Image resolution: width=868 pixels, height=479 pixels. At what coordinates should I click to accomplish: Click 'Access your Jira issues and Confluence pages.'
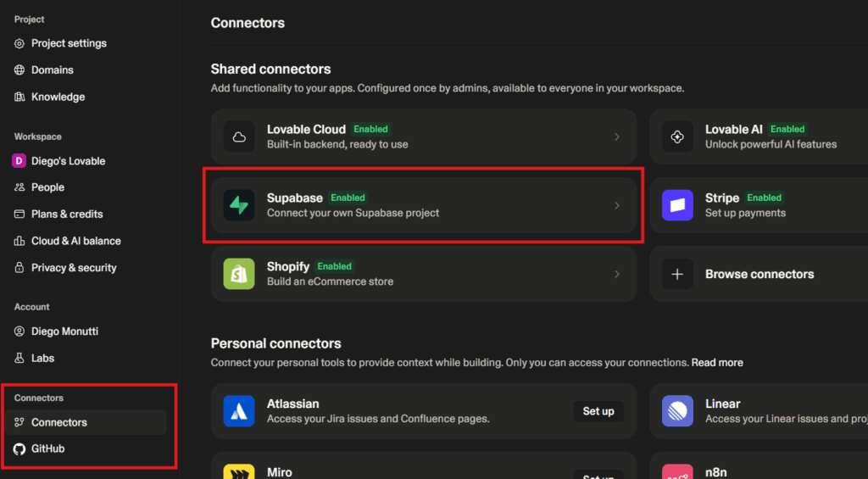click(x=378, y=419)
